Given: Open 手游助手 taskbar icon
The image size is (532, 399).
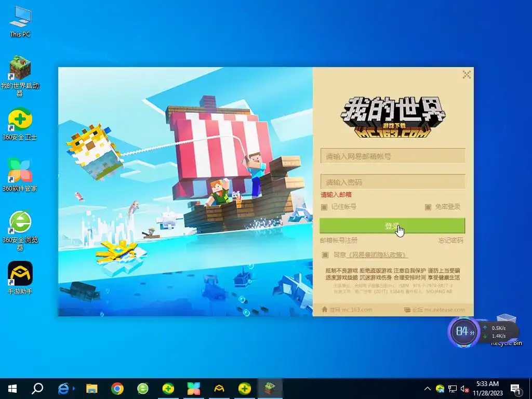Looking at the screenshot, I should (x=219, y=389).
